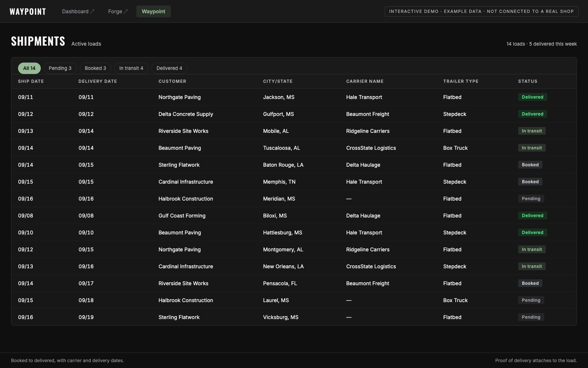Click delivery date 09/17 cell

86,283
